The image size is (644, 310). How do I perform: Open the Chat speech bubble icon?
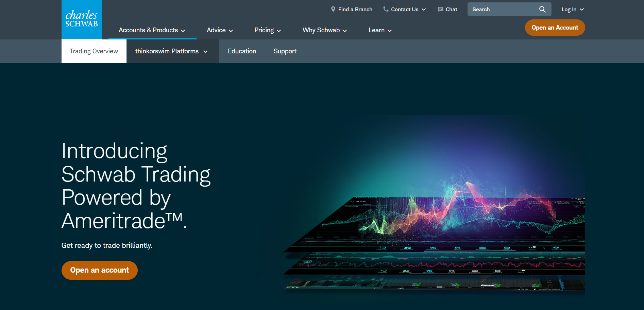click(x=441, y=9)
